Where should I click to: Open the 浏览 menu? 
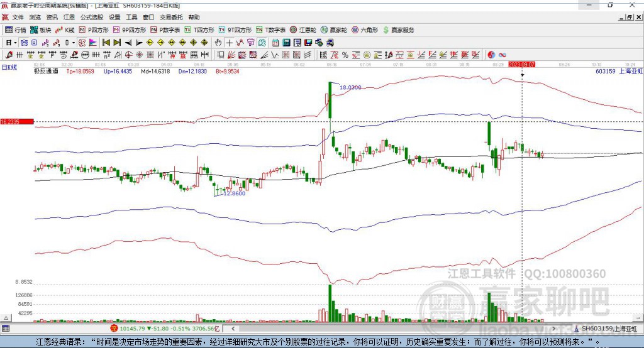coord(35,17)
